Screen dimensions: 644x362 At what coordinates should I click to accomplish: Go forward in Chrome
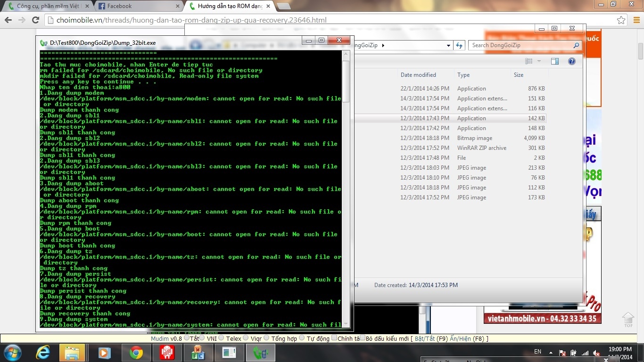coord(22,20)
